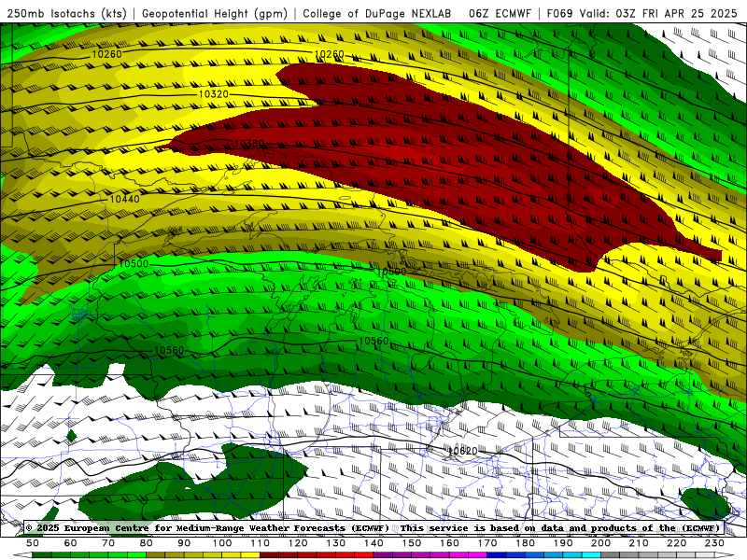Click the 80 value on the color scale
747x560 pixels.
click(147, 543)
